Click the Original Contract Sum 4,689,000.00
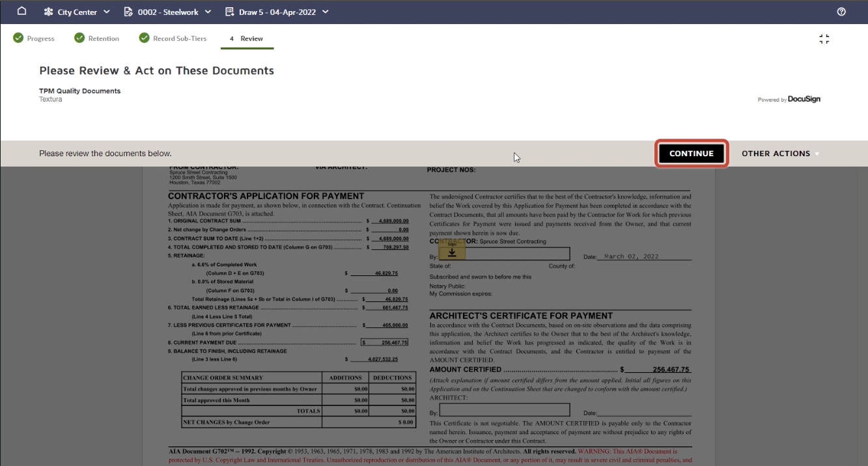The width and height of the screenshot is (868, 466). pos(394,221)
